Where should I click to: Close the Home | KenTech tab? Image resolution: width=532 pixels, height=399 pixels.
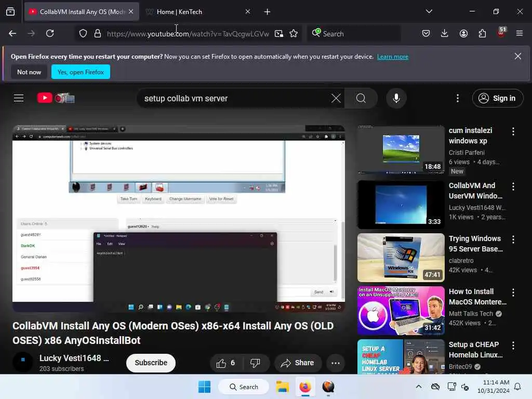[x=248, y=12]
